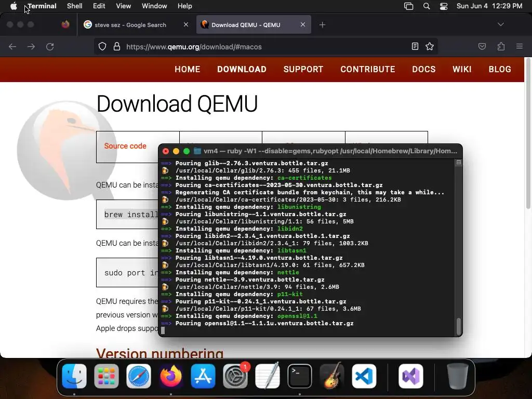Viewport: 532px width, 399px height.
Task: Open the App Store from the Dock
Action: pyautogui.click(x=203, y=376)
